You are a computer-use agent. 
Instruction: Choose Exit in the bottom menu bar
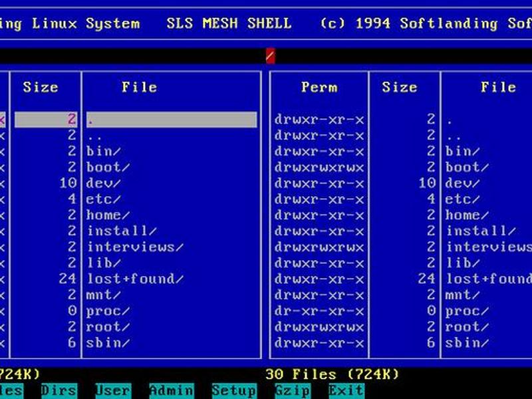pyautogui.click(x=346, y=390)
